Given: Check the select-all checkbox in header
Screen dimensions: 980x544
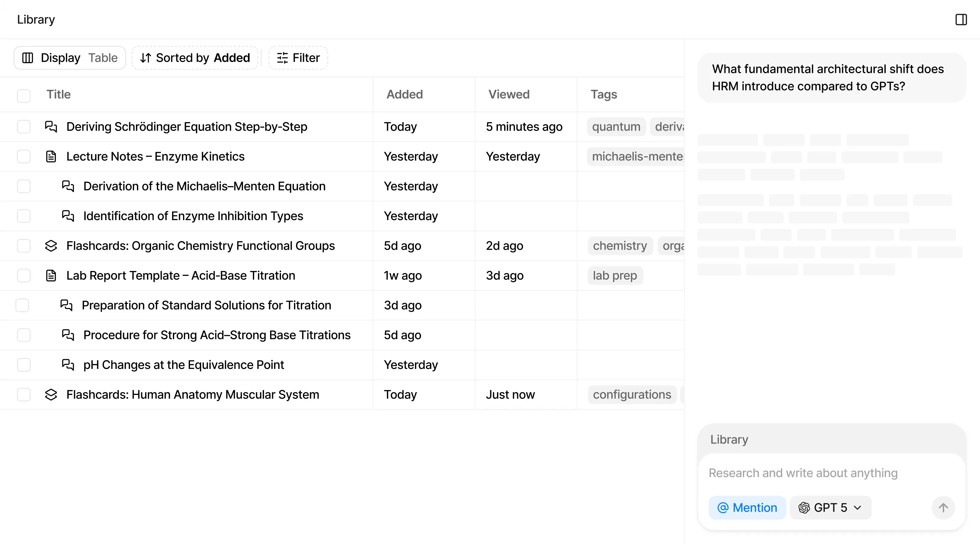Looking at the screenshot, I should click(x=24, y=96).
